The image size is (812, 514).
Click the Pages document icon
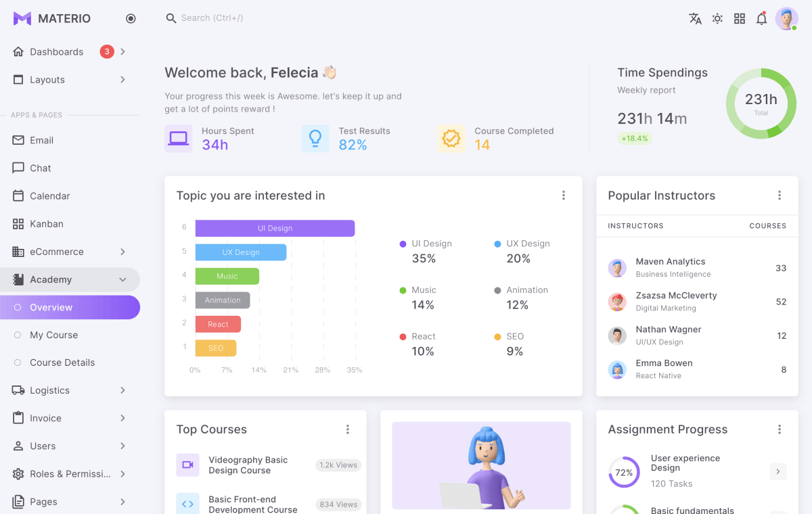18,502
